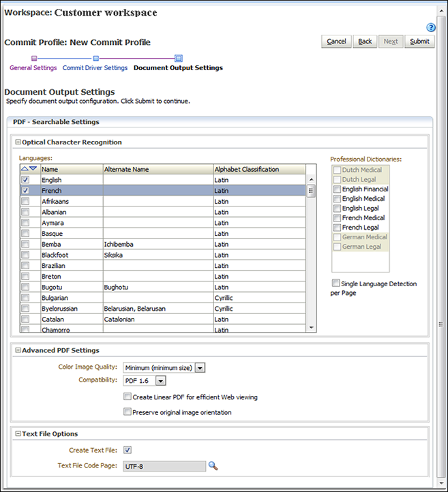Click the move-up triangle in Languages header

25,169
